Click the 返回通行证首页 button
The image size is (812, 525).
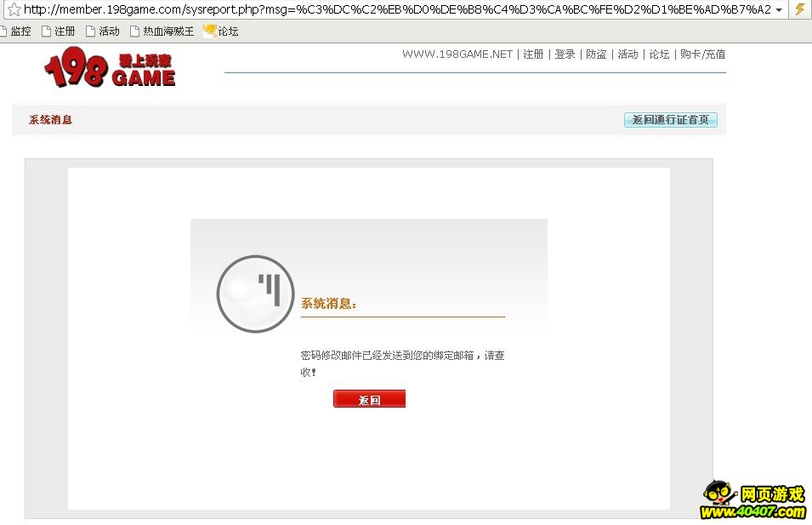pyautogui.click(x=671, y=120)
